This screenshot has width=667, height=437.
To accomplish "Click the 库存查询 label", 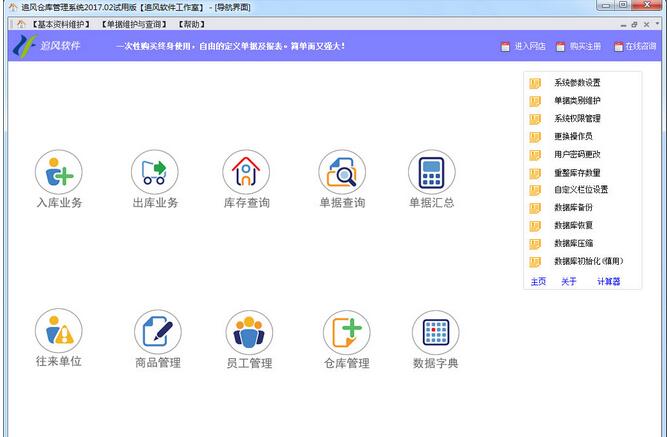I will [247, 203].
